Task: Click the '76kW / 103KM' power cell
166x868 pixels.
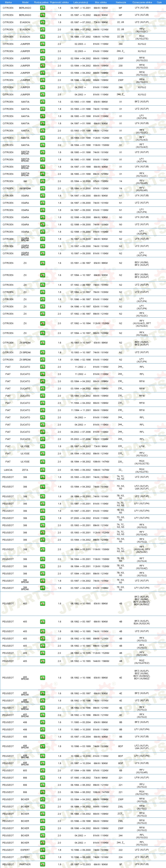Action: click(101, 292)
